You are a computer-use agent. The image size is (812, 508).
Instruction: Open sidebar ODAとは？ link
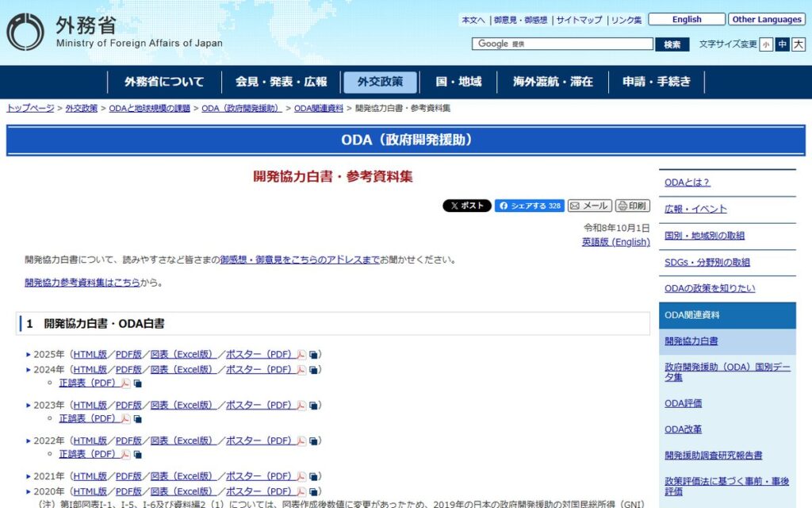coord(688,183)
